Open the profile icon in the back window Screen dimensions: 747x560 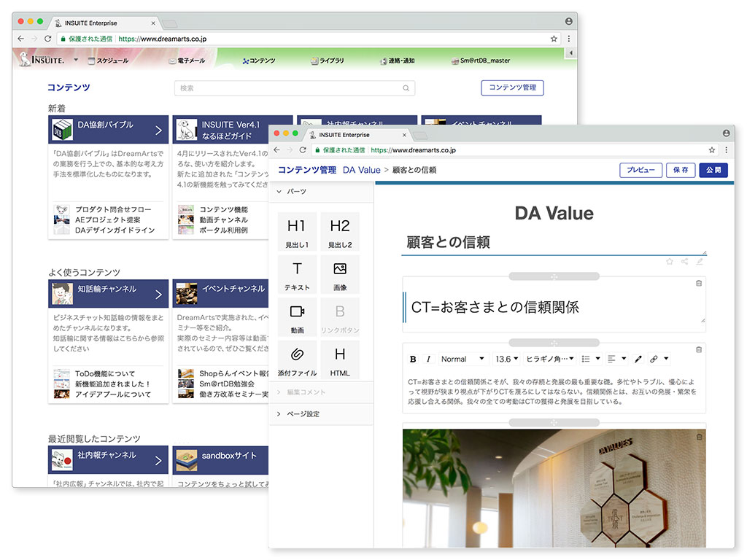pos(569,21)
